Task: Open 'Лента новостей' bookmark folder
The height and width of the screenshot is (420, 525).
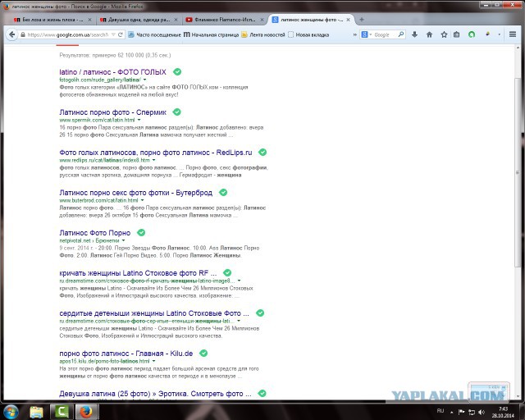Action: click(263, 34)
